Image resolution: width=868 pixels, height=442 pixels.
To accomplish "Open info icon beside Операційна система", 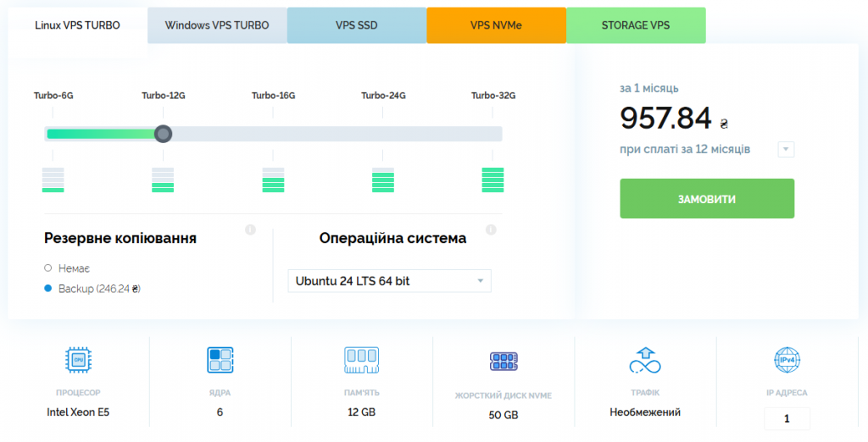I will [491, 229].
